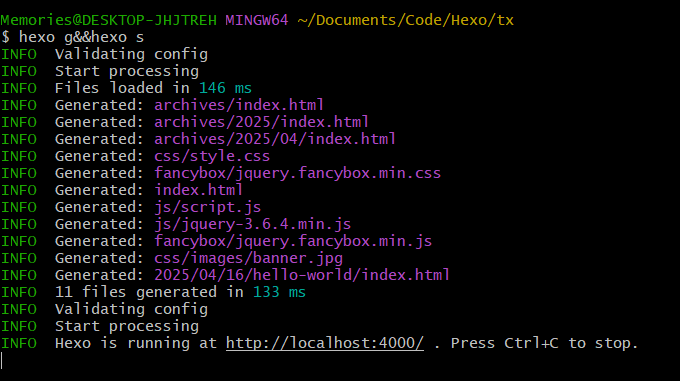Click the ~/Documents/Code/Hexo/tx directory path

[405, 20]
